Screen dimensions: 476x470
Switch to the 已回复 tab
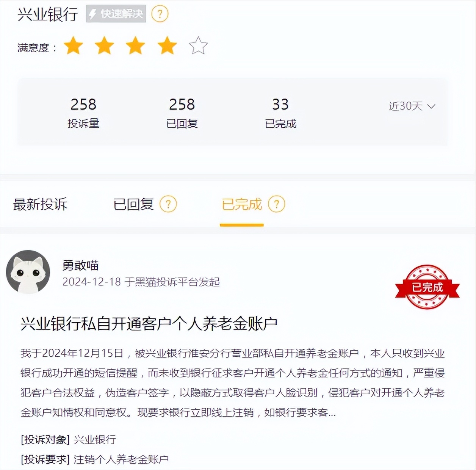coord(133,204)
